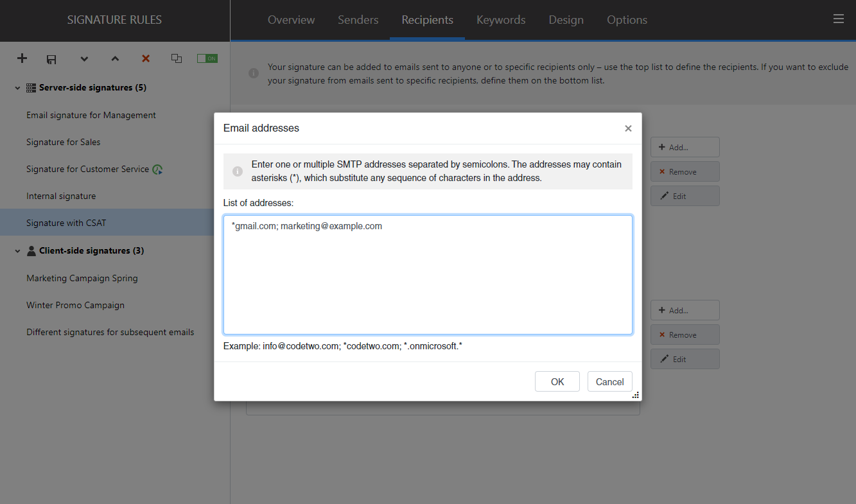Screen dimensions: 856x504
Task: Select the Signature for Customer Service rule
Action: pyautogui.click(x=89, y=169)
